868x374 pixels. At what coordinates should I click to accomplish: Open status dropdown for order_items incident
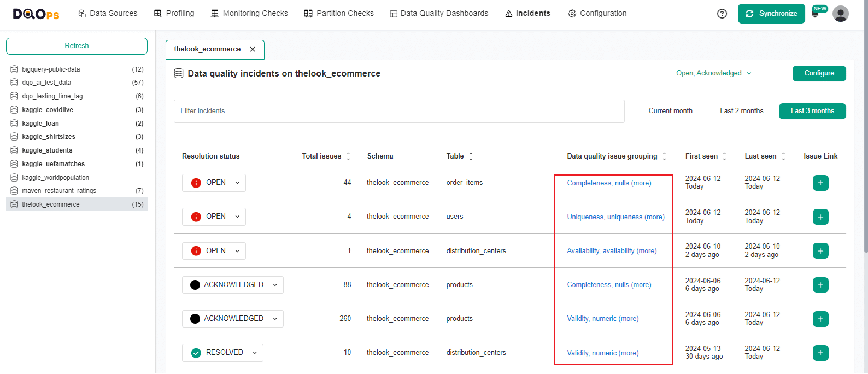pos(214,183)
